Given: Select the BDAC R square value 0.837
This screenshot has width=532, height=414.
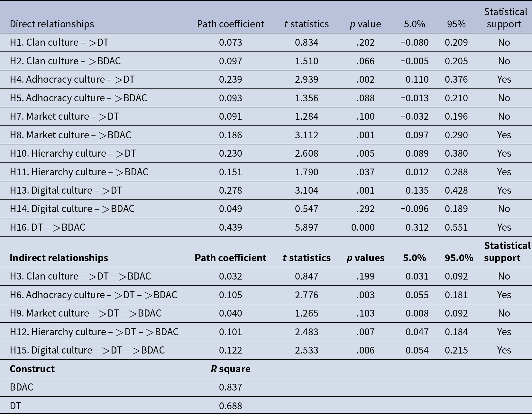Looking at the screenshot, I should [x=231, y=387].
